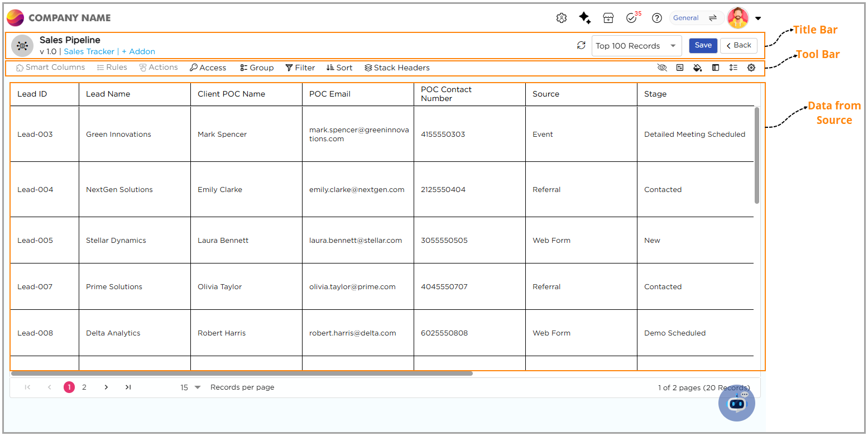This screenshot has width=868, height=436.
Task: Click the vertical scrollbar of the table
Action: [x=756, y=155]
